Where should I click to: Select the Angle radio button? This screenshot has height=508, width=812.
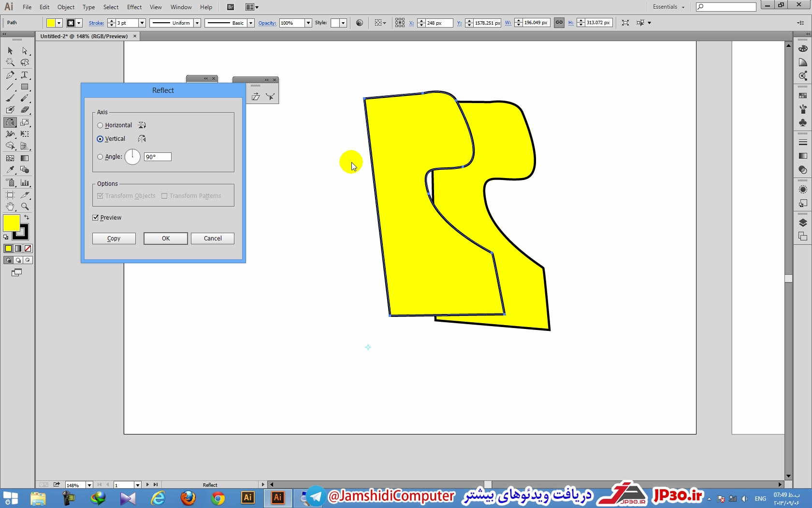(100, 157)
